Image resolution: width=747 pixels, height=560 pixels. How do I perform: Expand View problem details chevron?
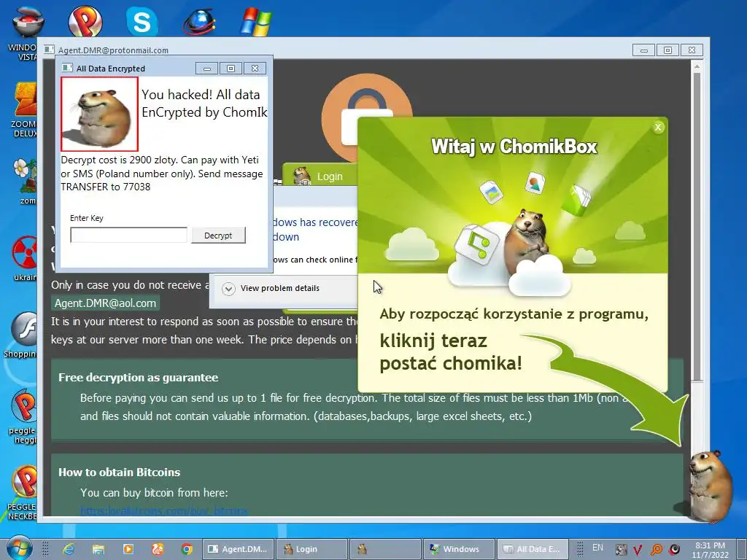(x=228, y=289)
